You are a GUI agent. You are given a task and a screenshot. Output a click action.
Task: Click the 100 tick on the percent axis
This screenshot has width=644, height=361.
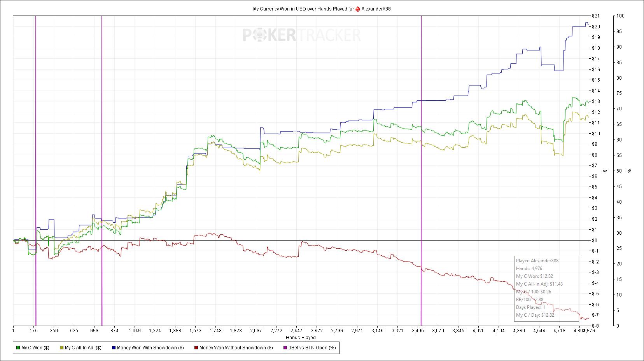pos(621,16)
